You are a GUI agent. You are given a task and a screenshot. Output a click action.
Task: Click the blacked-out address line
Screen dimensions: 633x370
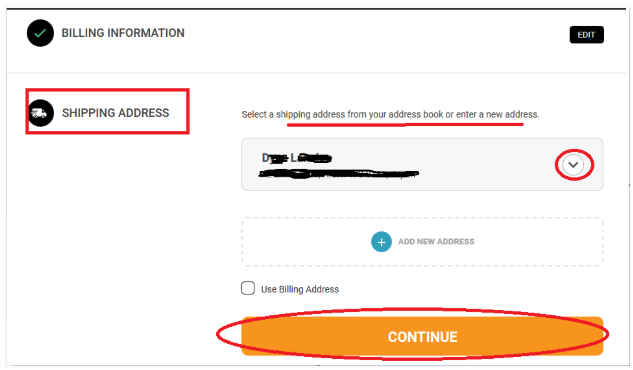[338, 174]
